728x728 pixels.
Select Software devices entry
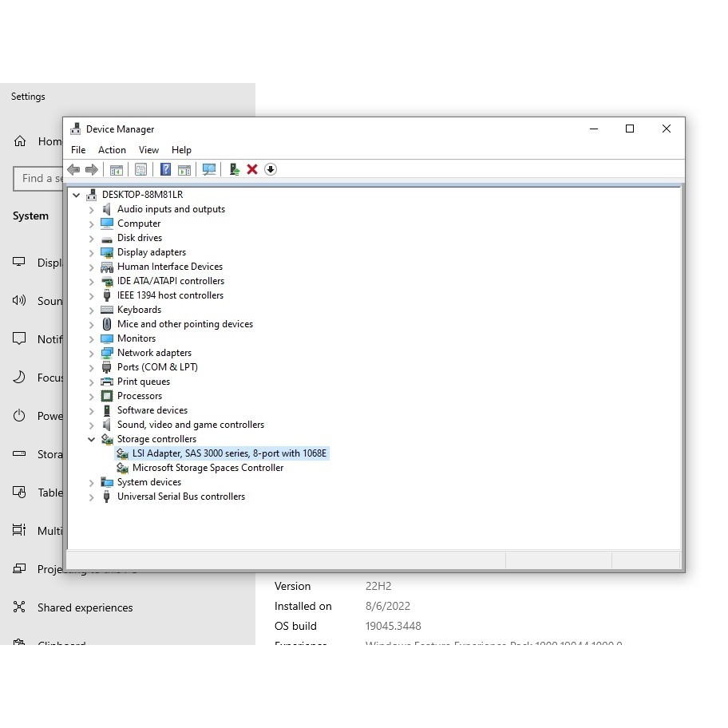(152, 410)
